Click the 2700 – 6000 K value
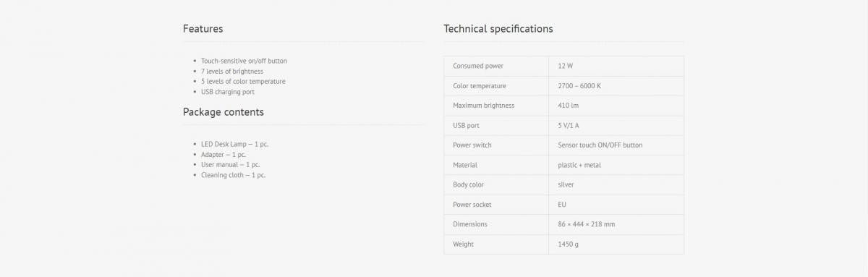This screenshot has height=277, width=868. (579, 86)
